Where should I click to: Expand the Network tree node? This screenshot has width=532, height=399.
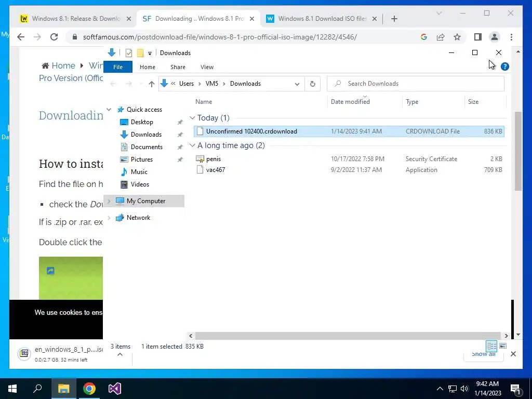109,218
